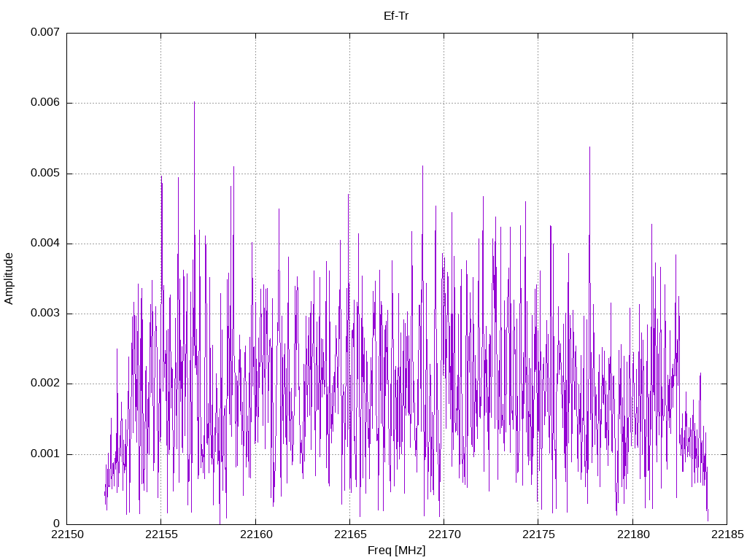Click the x-axis tick label 22185
This screenshot has width=747, height=560.
click(727, 534)
